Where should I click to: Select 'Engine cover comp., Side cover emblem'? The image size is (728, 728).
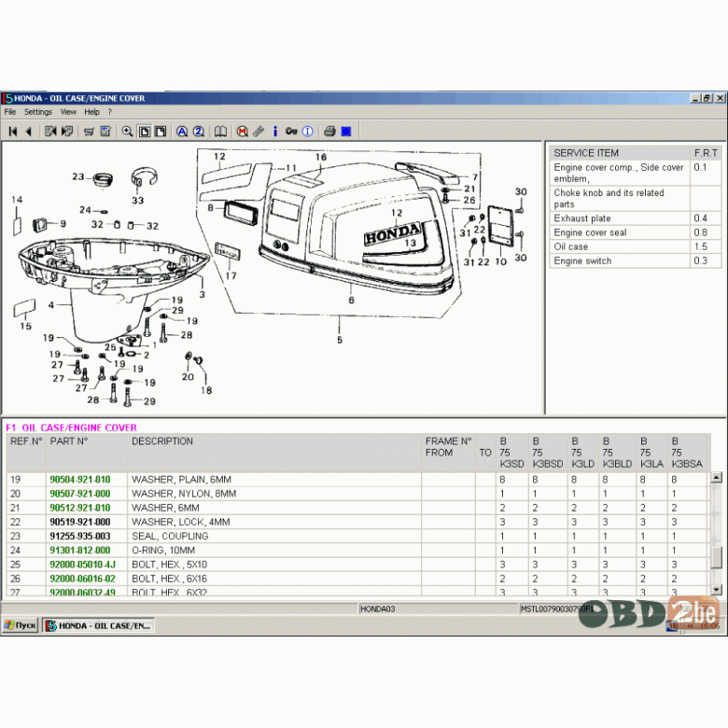619,173
